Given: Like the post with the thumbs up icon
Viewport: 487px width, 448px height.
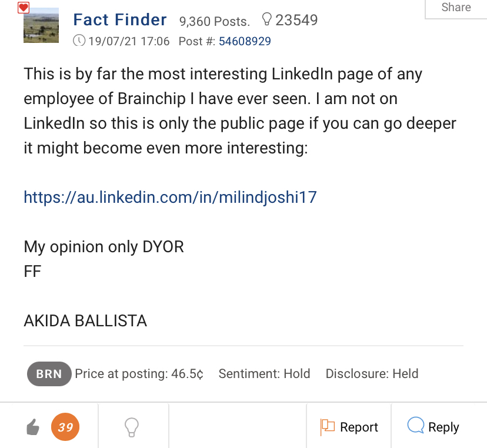Looking at the screenshot, I should pyautogui.click(x=34, y=428).
